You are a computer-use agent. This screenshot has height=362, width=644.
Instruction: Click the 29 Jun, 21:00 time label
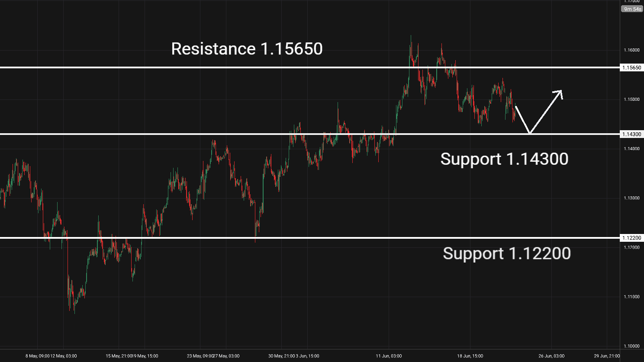(607, 356)
